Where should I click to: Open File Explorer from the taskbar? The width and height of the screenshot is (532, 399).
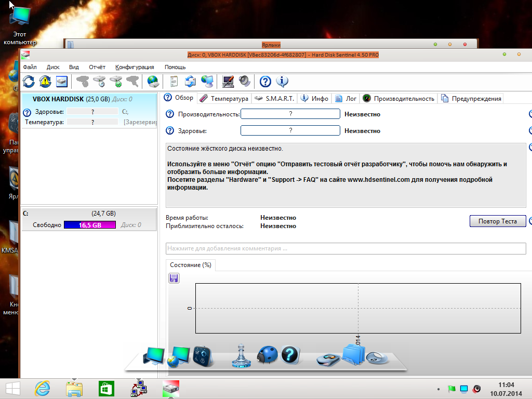coord(74,389)
